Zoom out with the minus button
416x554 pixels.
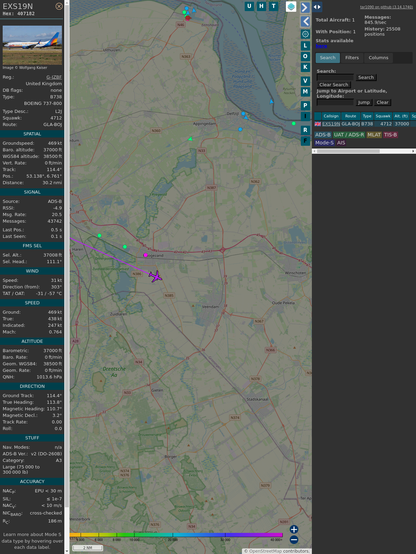294,540
